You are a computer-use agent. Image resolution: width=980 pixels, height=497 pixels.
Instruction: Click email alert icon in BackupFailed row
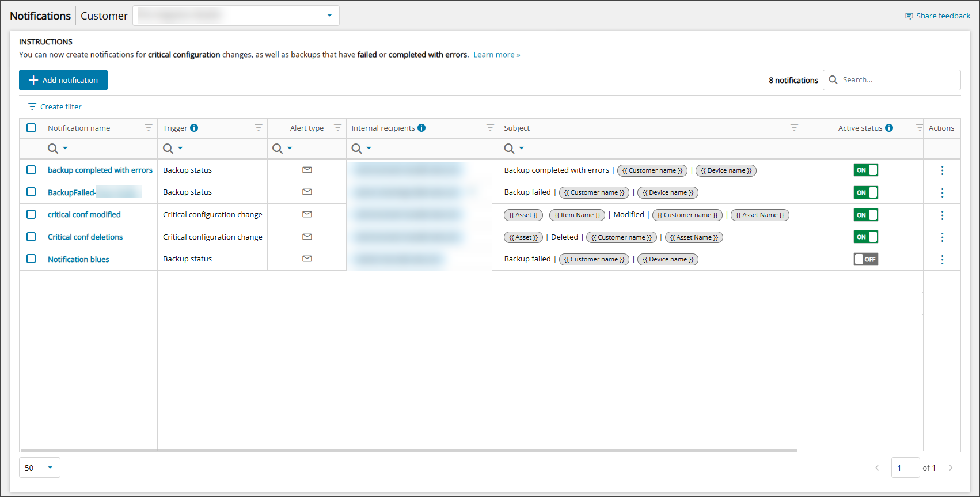pos(307,192)
